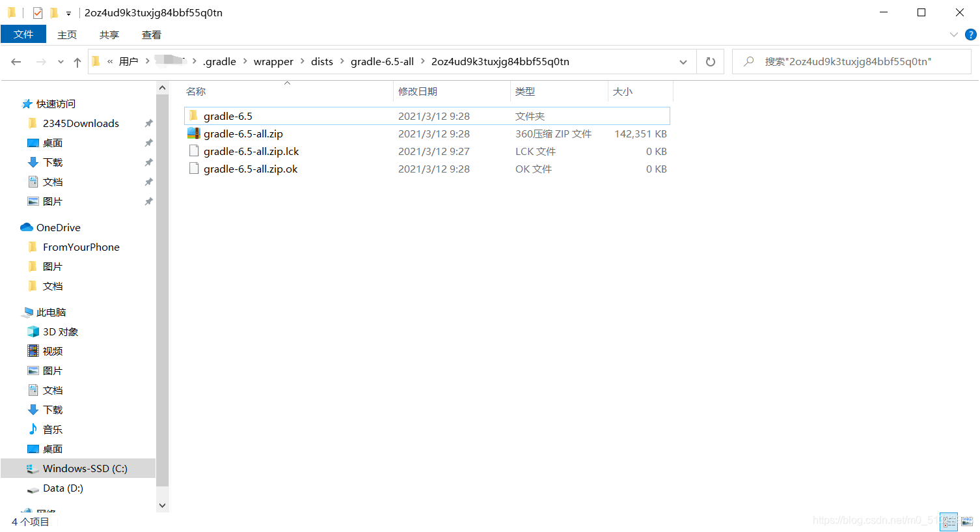980x532 pixels.
Task: Select file name gradle-6.5-all.zip
Action: tap(243, 134)
